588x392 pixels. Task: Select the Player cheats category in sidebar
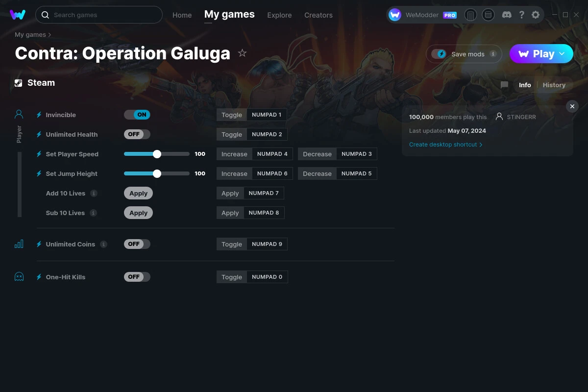(x=19, y=114)
